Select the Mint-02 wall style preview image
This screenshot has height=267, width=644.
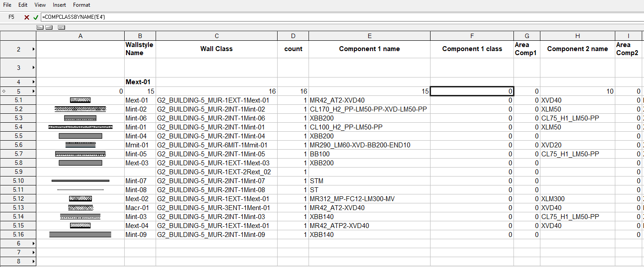pos(80,109)
